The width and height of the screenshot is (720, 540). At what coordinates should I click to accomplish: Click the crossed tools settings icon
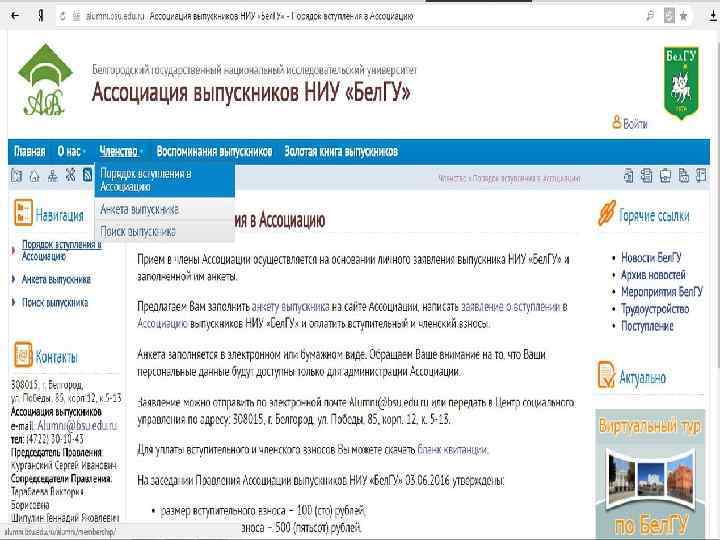[x=70, y=175]
